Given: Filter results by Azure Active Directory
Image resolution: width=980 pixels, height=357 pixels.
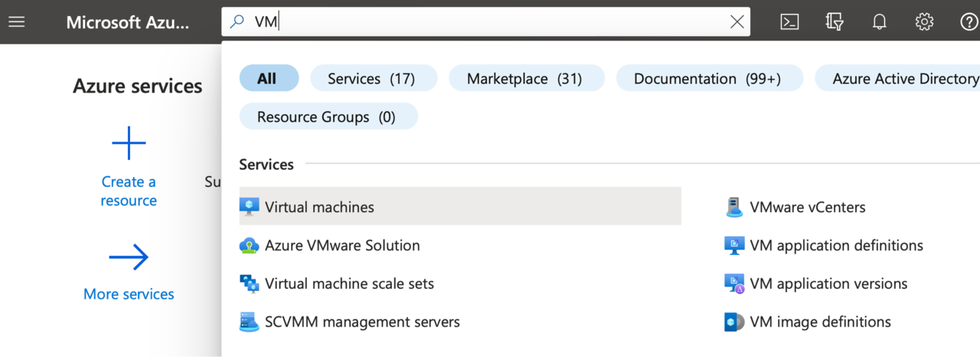Looking at the screenshot, I should point(897,78).
